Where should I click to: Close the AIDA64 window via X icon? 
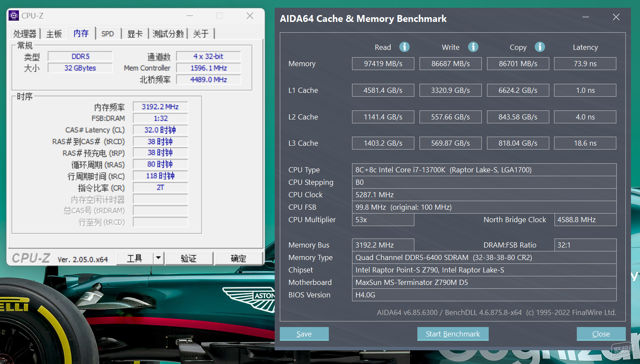[616, 17]
